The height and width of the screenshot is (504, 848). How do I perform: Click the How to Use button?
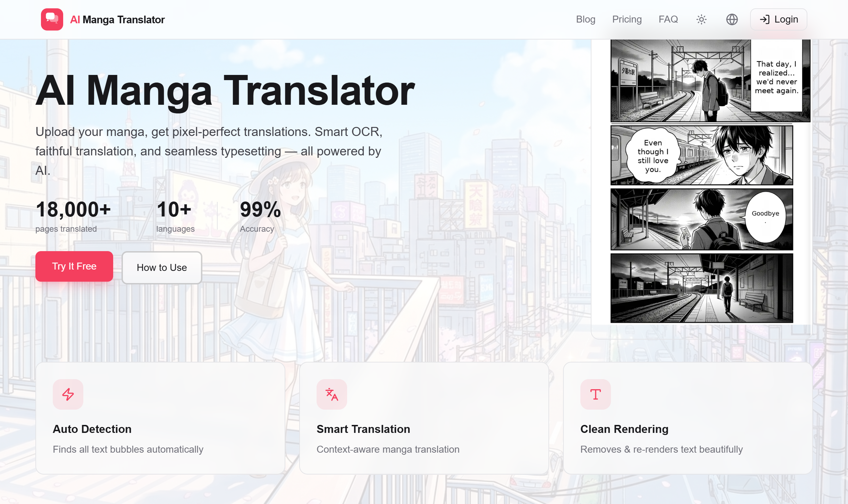(162, 267)
